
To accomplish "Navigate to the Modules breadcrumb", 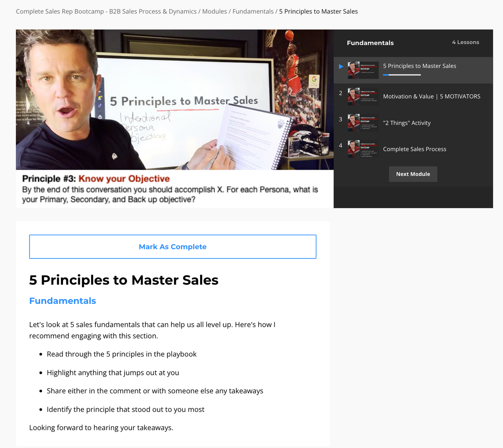I will point(214,11).
